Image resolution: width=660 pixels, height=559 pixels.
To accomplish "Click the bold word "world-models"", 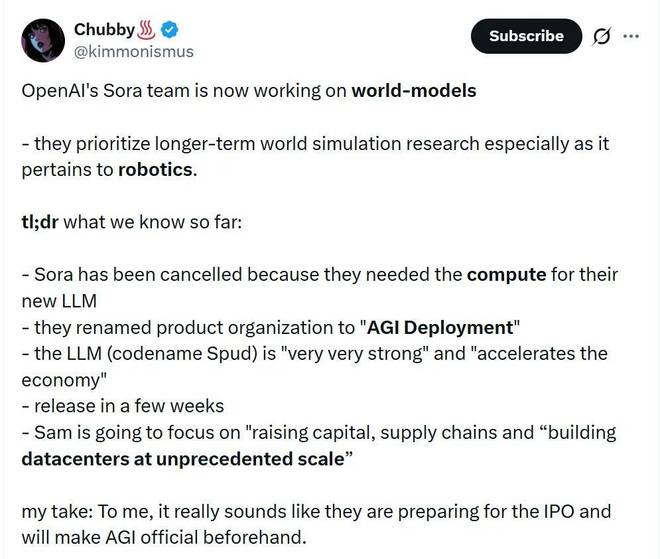I will [413, 91].
